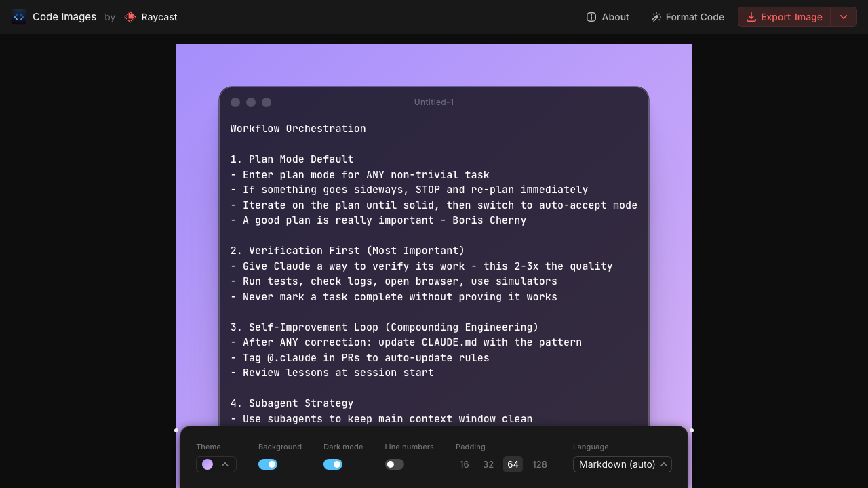The image size is (868, 488).
Task: Click the red window dot in the code frame
Action: point(235,102)
